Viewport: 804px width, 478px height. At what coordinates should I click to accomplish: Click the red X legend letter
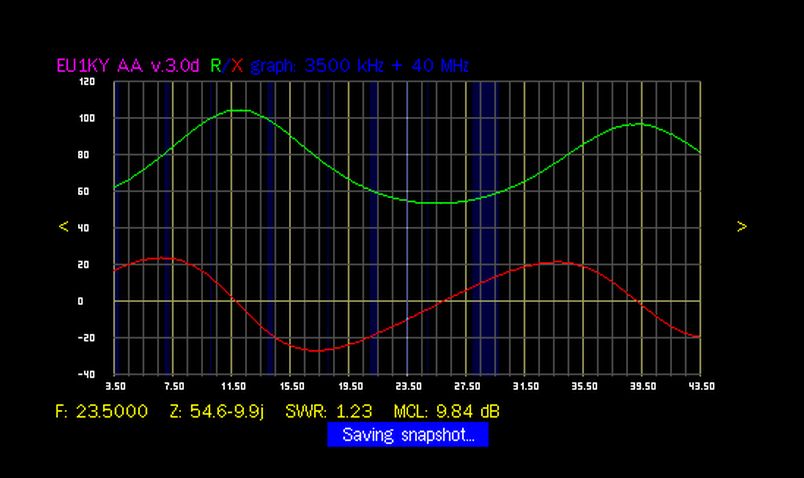coord(236,65)
